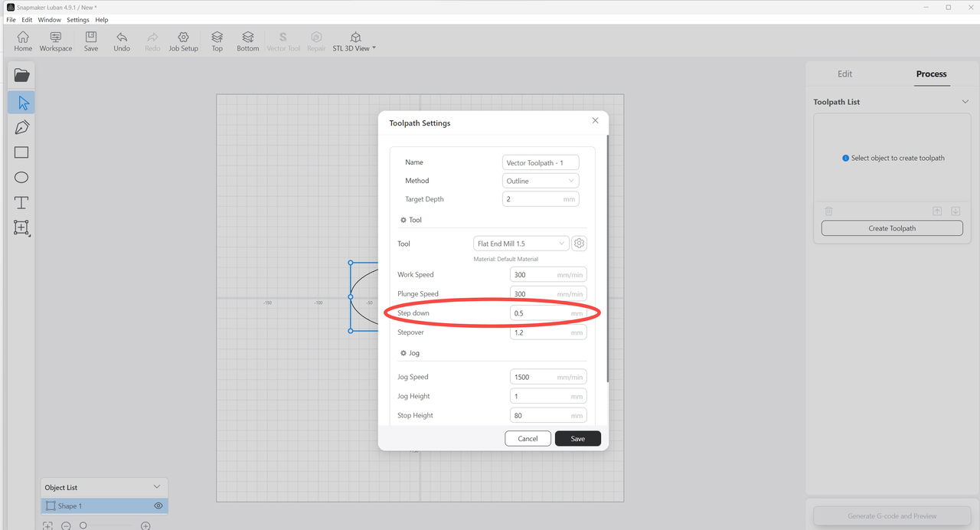The width and height of the screenshot is (980, 530).
Task: Toggle visibility of Shape 1
Action: 158,506
